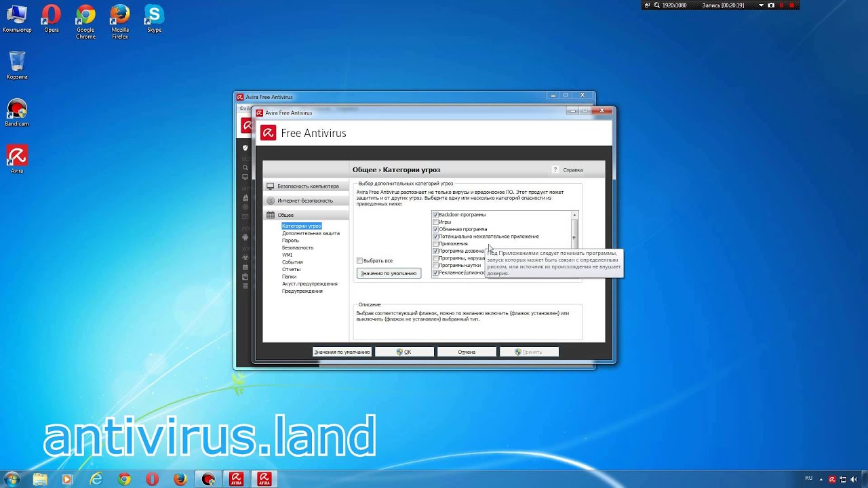The image size is (868, 488).
Task: Select Папки in the settings tree
Action: (x=290, y=277)
